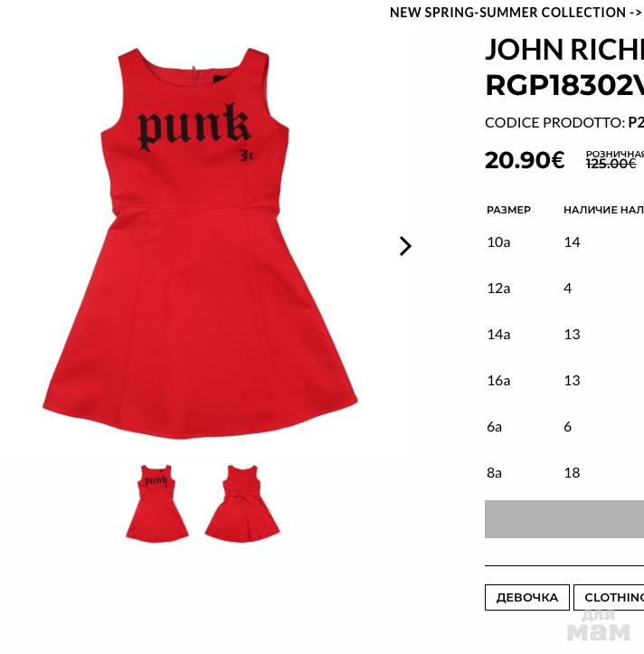Click the CLOTHING category tag
Screen dimensions: 644x654
pyautogui.click(x=609, y=597)
